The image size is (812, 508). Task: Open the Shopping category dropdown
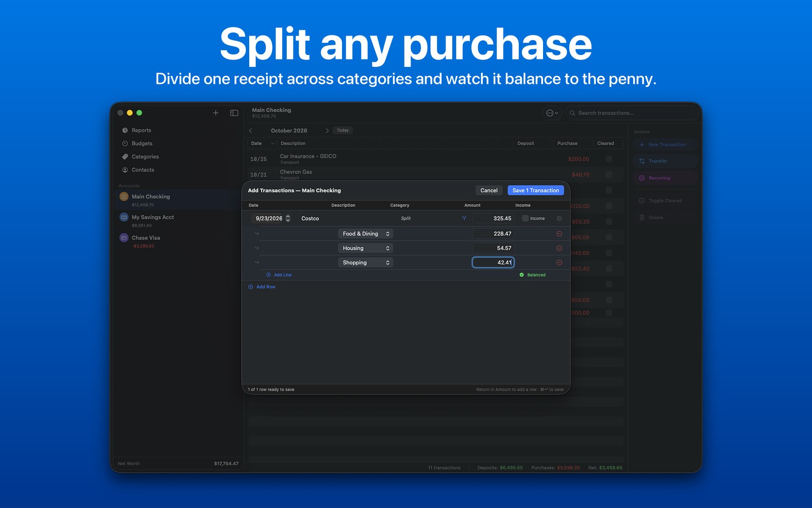(365, 263)
